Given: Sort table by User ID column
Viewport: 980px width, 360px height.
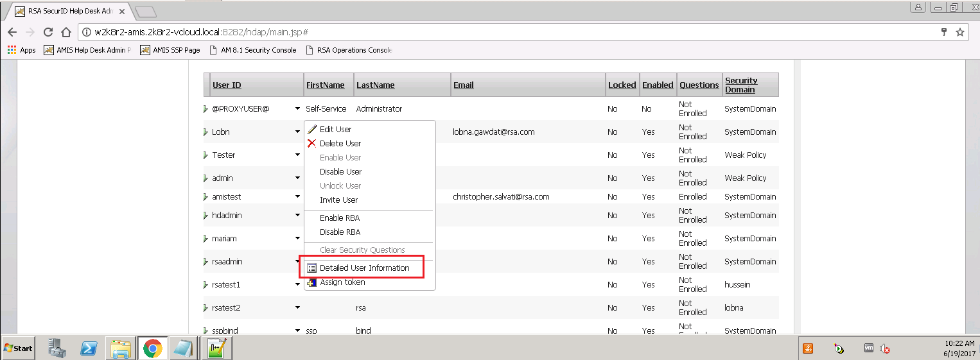Looking at the screenshot, I should point(227,85).
